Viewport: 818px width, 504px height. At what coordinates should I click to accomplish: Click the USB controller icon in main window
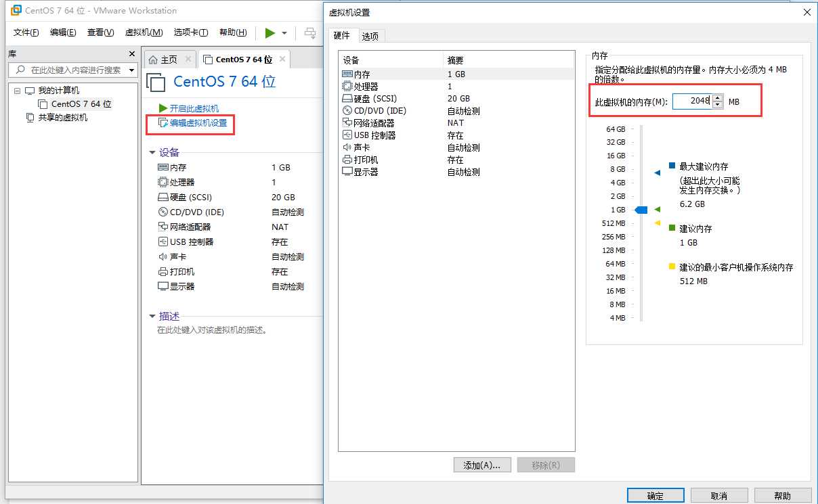163,242
